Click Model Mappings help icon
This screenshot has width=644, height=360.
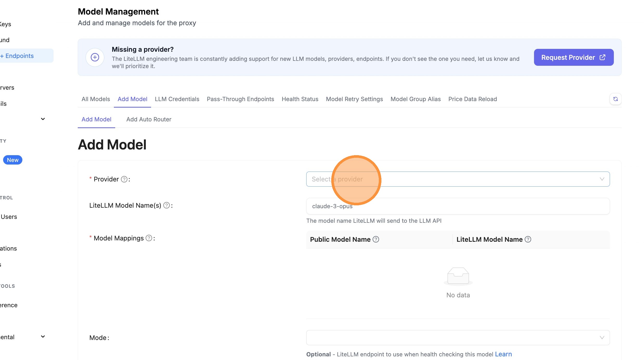tap(149, 238)
